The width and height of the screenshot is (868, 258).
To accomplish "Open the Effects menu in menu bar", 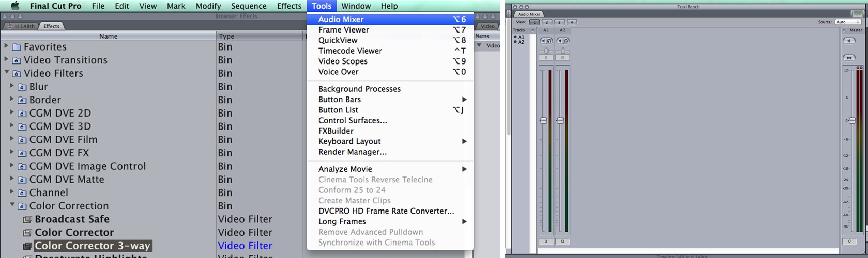I will pos(289,6).
